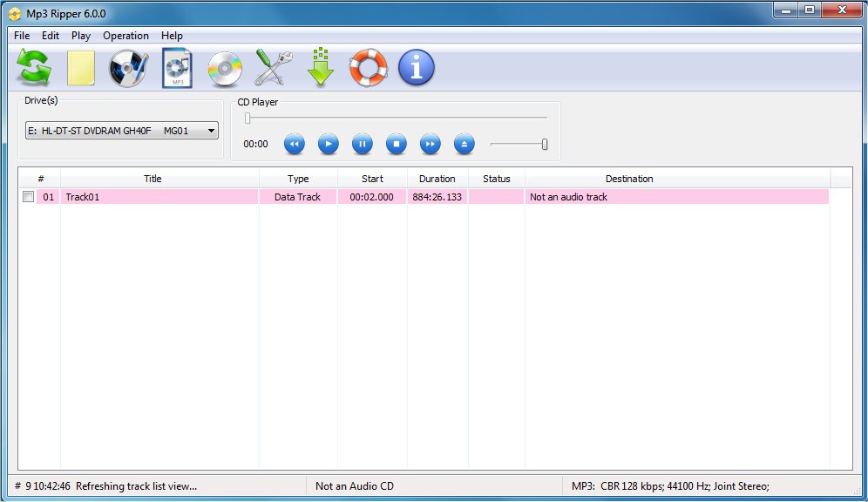Toggle pause in the CD Player
Image resolution: width=868 pixels, height=502 pixels.
362,144
